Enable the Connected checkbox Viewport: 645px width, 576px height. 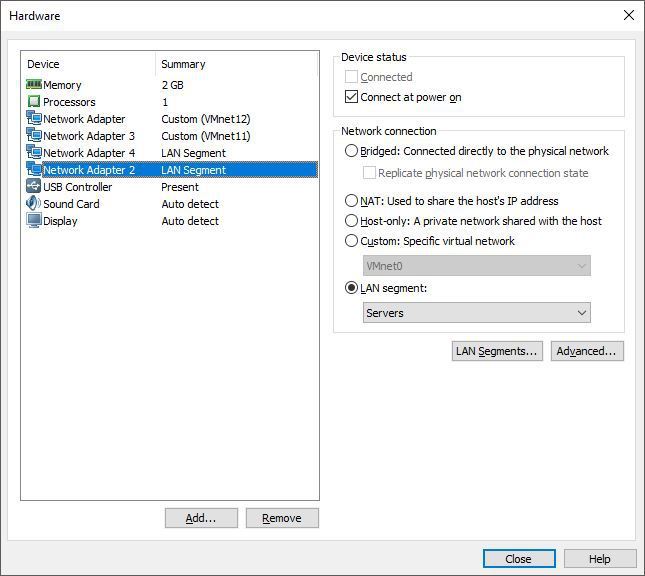click(351, 77)
